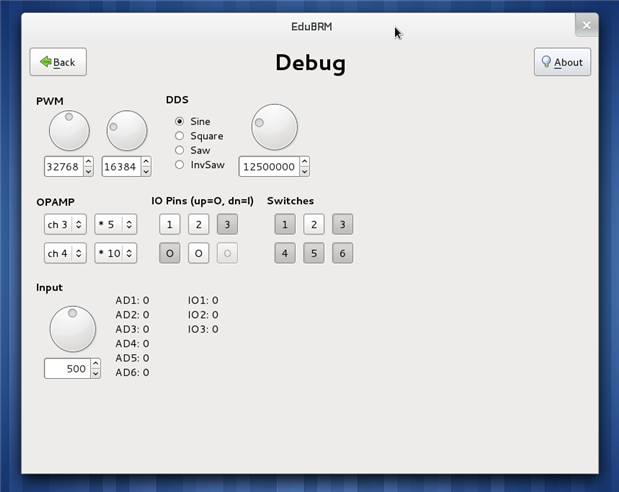Open the OPAMP ch 3 dropdown
The image size is (619, 492).
point(65,224)
